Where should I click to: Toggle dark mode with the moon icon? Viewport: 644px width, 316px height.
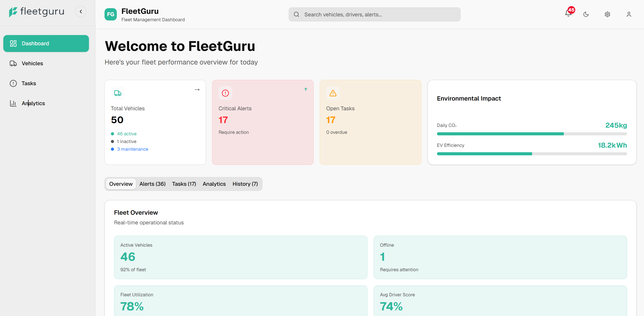586,14
